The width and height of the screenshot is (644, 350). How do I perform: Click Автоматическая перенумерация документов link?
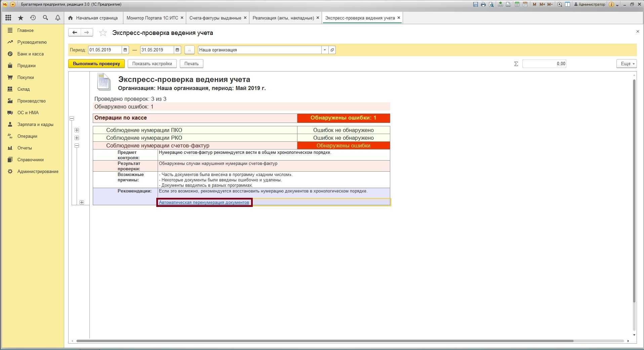(x=204, y=203)
